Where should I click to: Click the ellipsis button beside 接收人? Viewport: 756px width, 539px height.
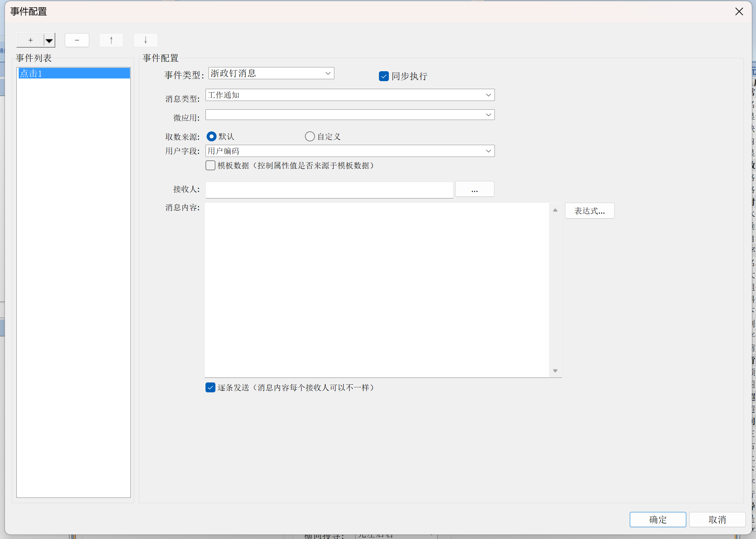click(x=474, y=189)
